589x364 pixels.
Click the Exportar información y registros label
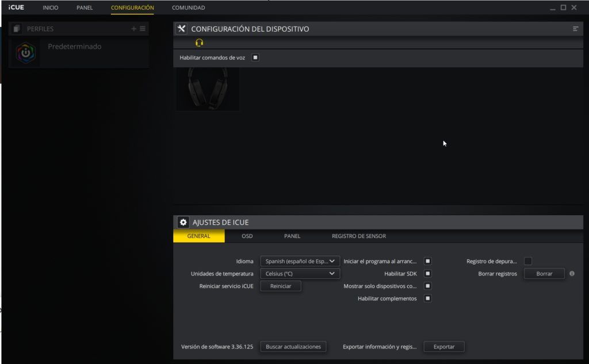pos(380,346)
